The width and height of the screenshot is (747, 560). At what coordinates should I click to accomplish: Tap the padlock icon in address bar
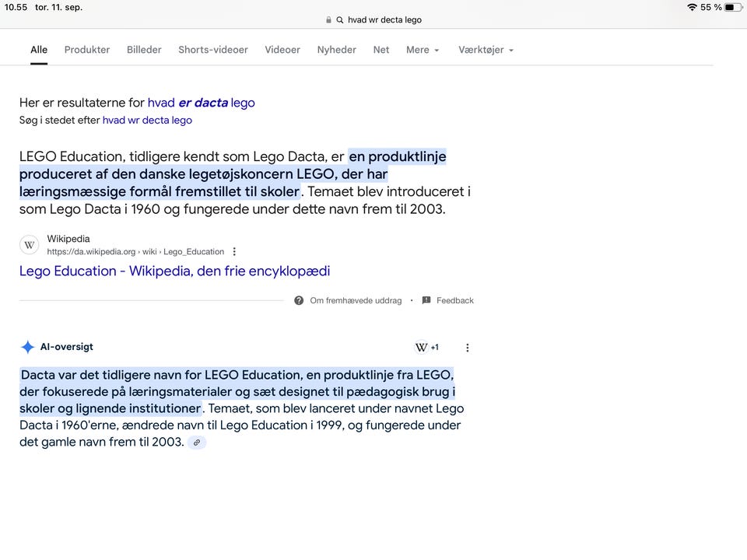tap(329, 20)
